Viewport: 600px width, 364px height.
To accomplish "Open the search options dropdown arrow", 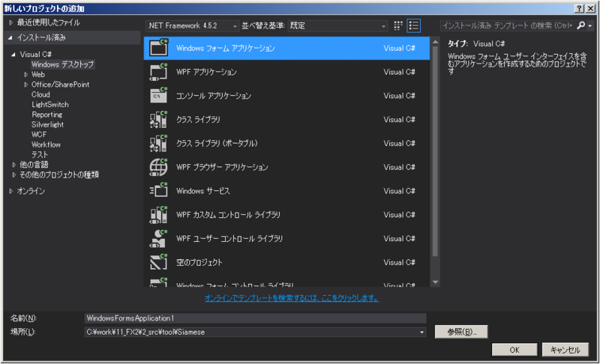I will coord(590,25).
